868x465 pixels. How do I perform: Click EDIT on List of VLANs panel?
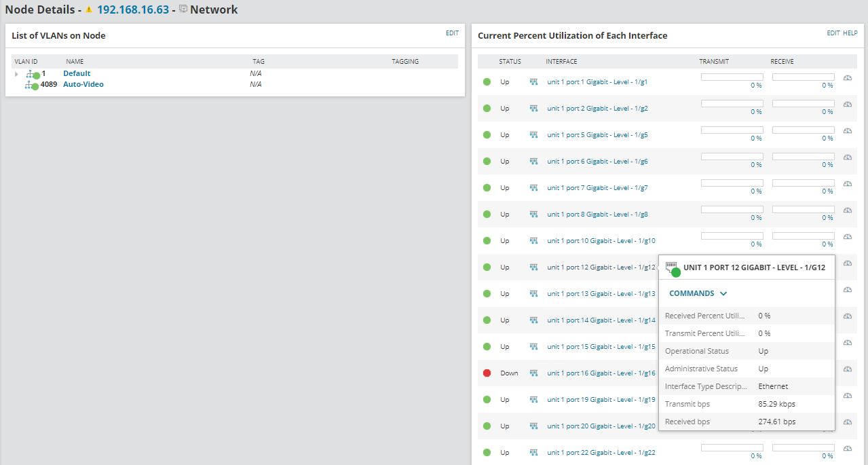point(452,33)
